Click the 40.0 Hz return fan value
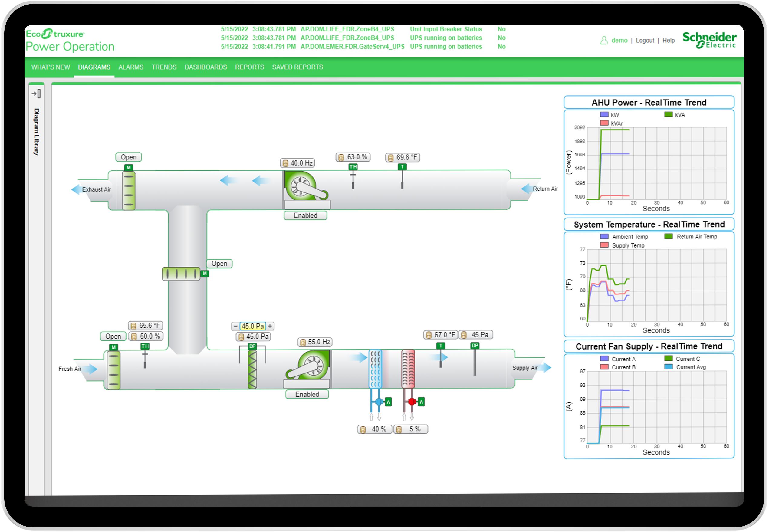Screen dimensions: 769x532 [297, 163]
